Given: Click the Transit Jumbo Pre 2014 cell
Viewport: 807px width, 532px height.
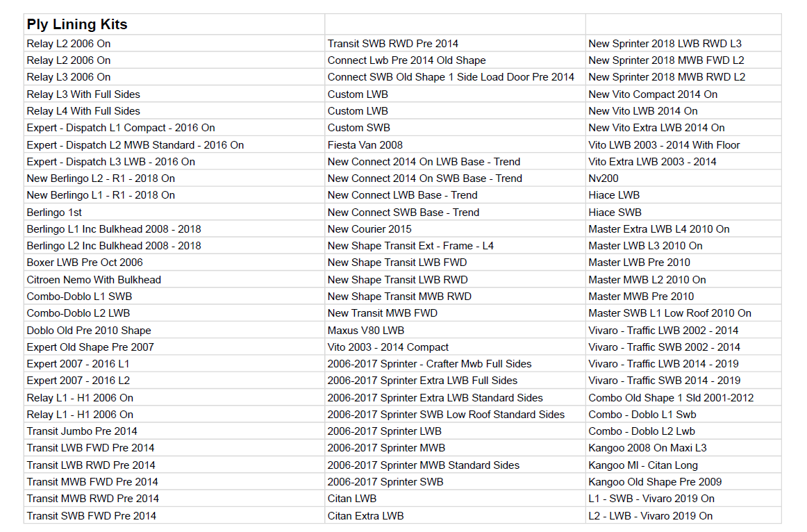Looking at the screenshot, I should click(82, 431).
